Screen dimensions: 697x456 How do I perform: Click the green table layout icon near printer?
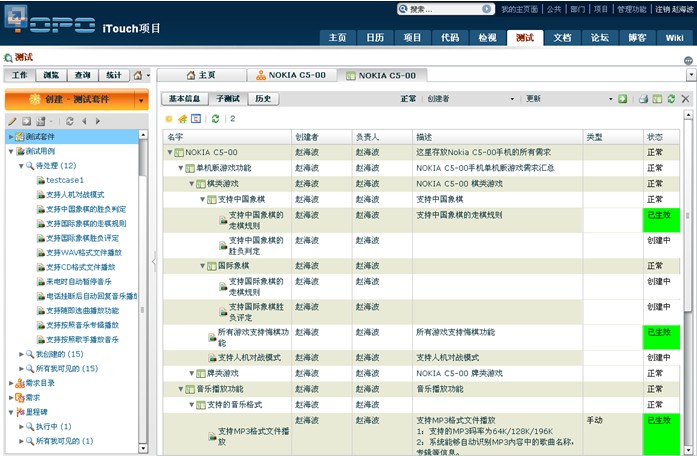click(657, 99)
